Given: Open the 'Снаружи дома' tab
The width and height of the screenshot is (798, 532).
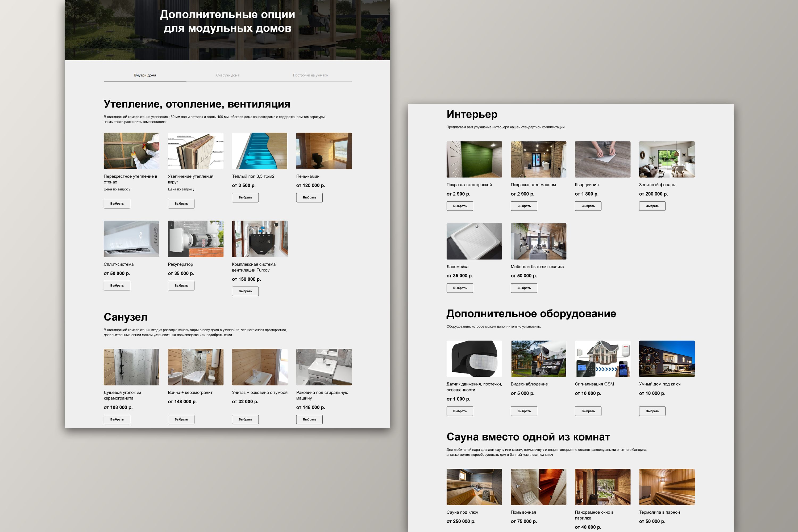Looking at the screenshot, I should pos(228,75).
